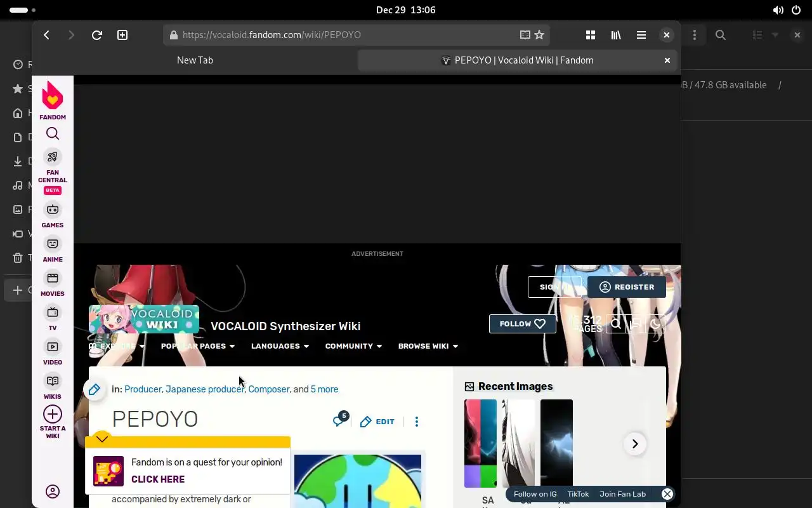Open system volume icon in top bar
The height and width of the screenshot is (508, 812).
[x=778, y=10]
